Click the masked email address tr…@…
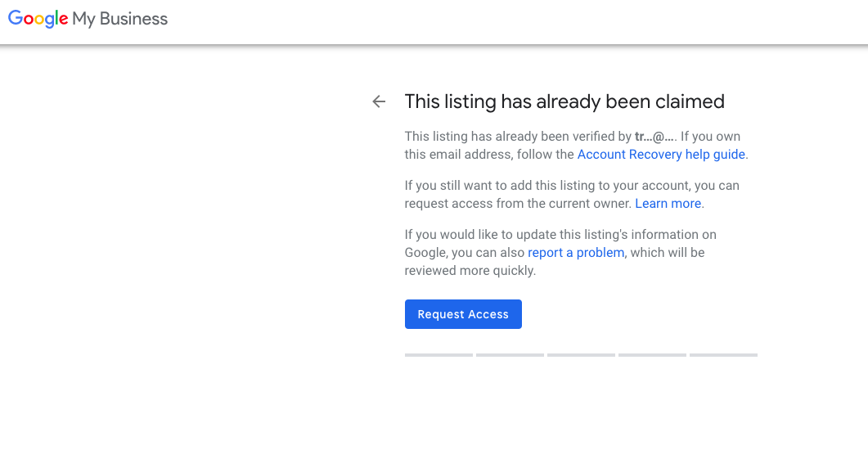 click(x=655, y=137)
